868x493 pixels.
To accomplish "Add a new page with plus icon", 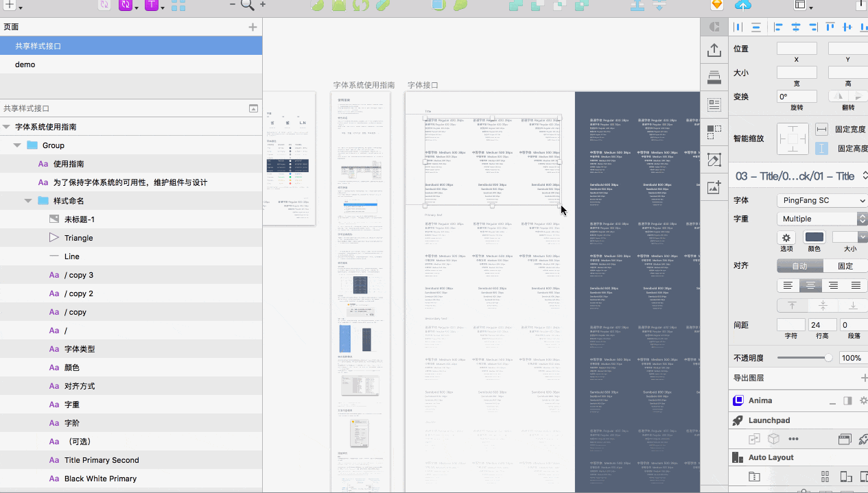I will point(253,27).
